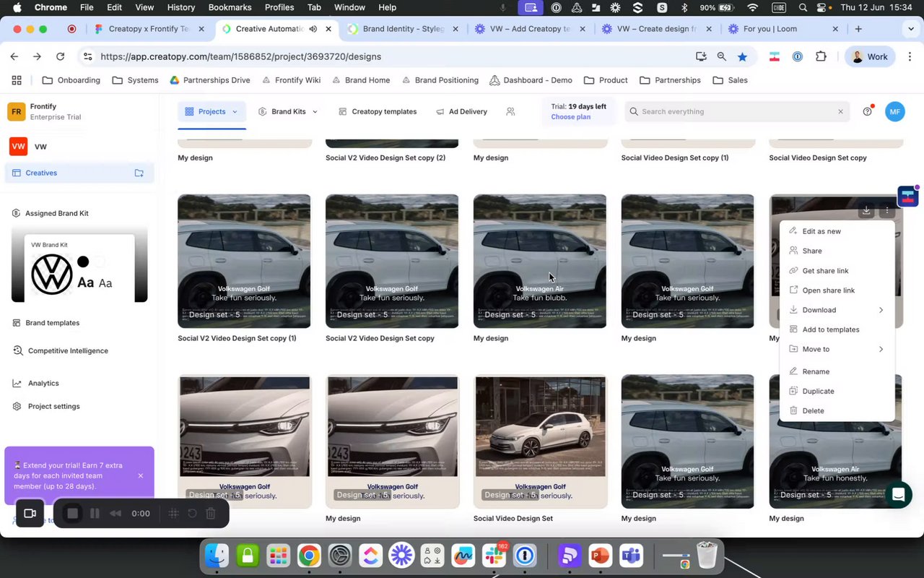This screenshot has height=578, width=924.
Task: Click the new folder icon beside Creatives
Action: (x=139, y=173)
